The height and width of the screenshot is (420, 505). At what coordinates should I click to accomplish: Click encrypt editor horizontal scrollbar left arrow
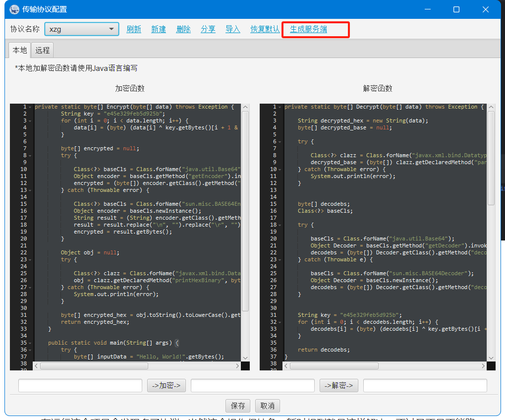(36, 366)
